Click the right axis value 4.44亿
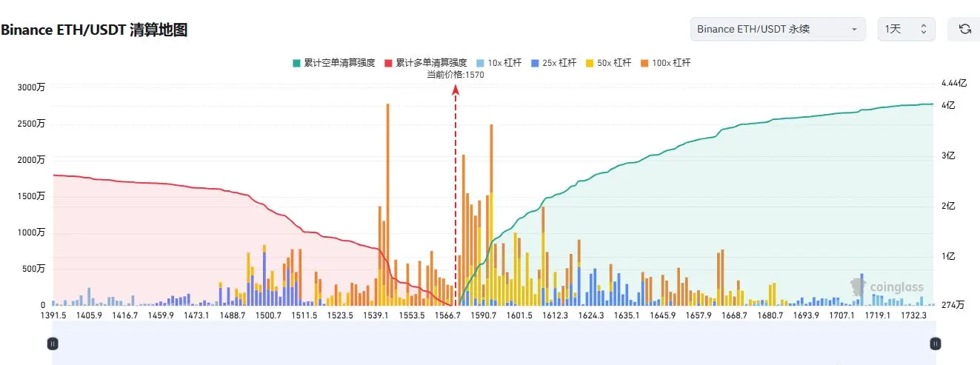Screen dimensions: 980x365 [x=954, y=82]
